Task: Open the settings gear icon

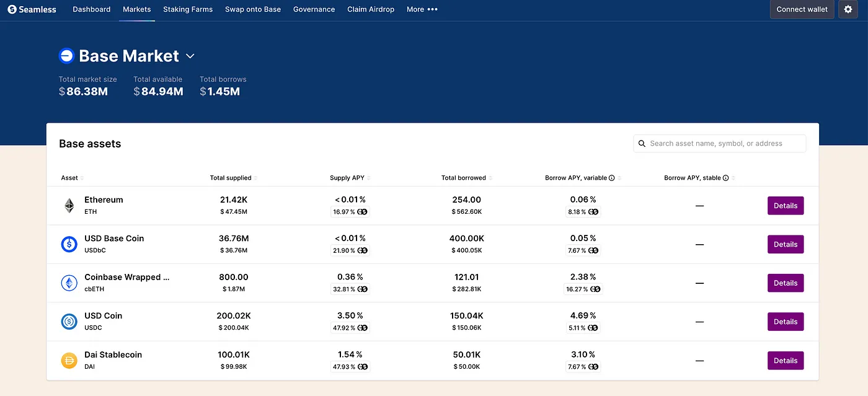Action: coord(848,9)
